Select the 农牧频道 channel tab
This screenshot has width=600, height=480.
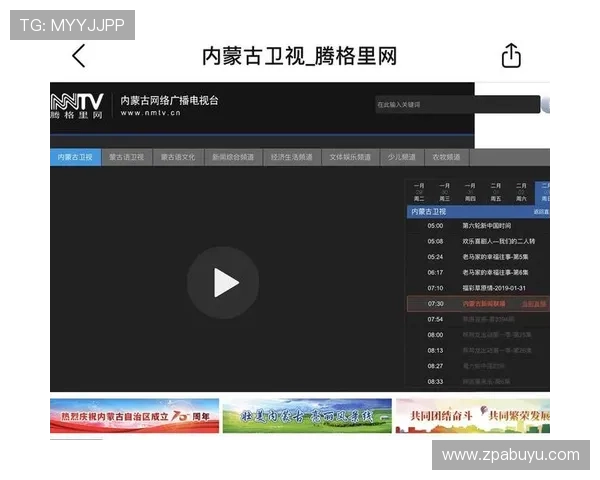click(447, 157)
